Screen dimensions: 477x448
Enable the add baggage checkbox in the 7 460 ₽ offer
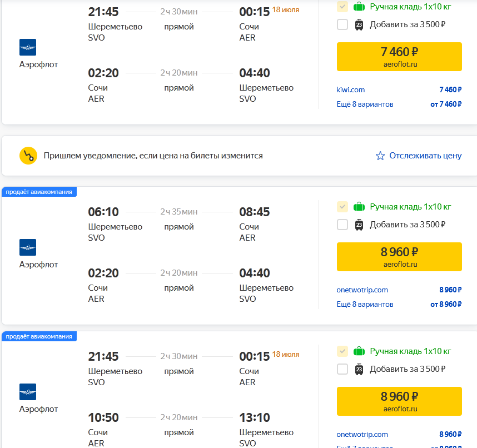(342, 24)
